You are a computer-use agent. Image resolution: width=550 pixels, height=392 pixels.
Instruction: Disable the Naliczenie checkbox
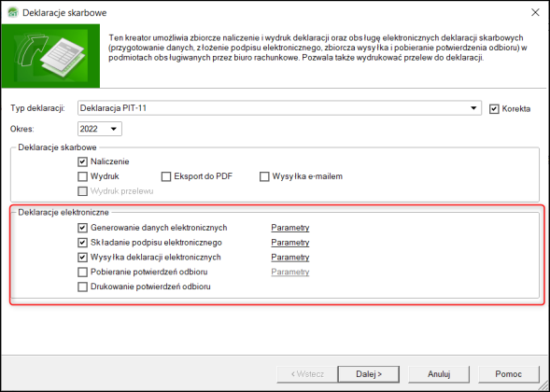(82, 161)
